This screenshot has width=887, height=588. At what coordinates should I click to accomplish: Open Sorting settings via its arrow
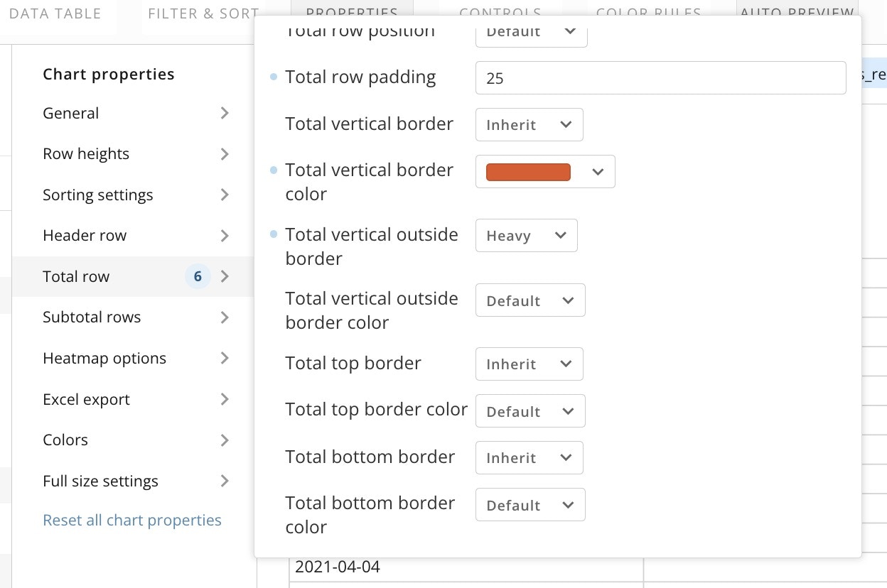pyautogui.click(x=225, y=195)
